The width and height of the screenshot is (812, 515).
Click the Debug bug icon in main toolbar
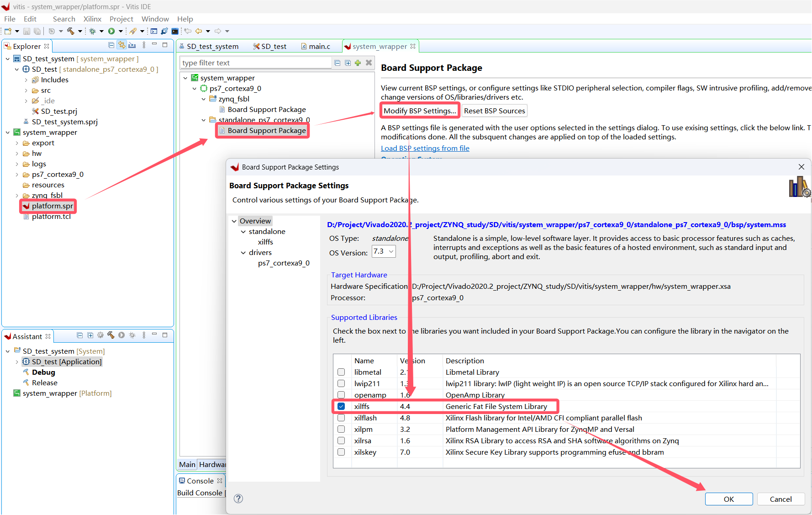pyautogui.click(x=92, y=31)
